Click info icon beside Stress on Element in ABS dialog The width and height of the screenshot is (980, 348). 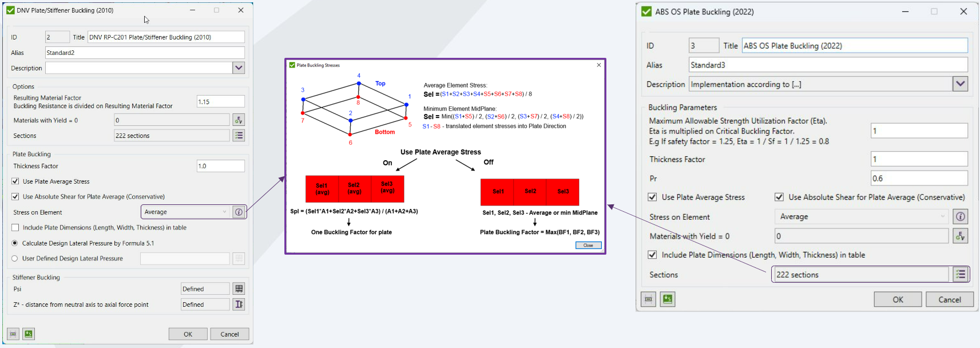tap(961, 217)
